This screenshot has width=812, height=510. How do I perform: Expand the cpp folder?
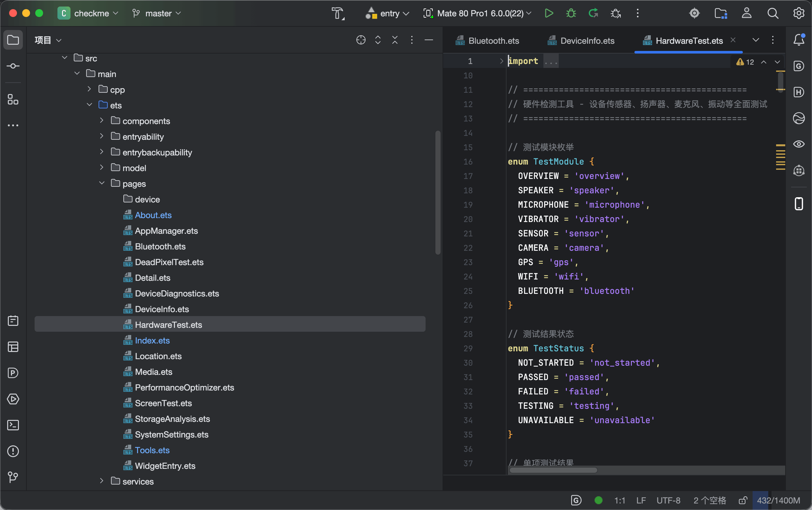click(x=89, y=89)
